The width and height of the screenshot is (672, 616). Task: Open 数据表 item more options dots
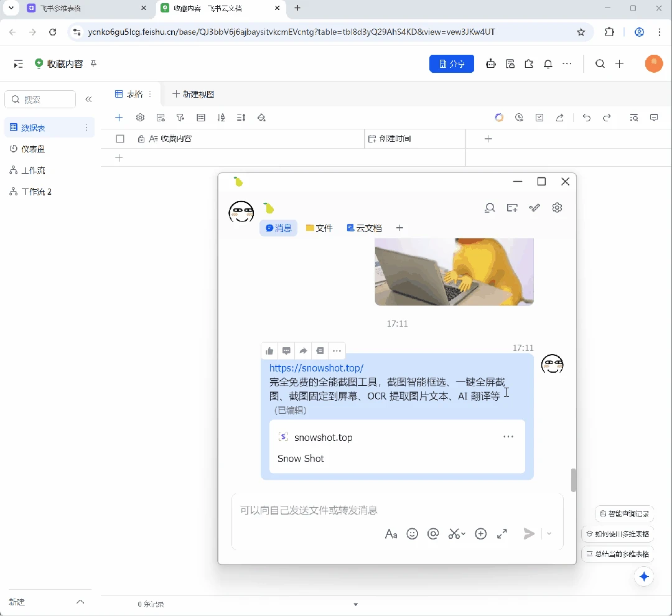[x=86, y=128]
